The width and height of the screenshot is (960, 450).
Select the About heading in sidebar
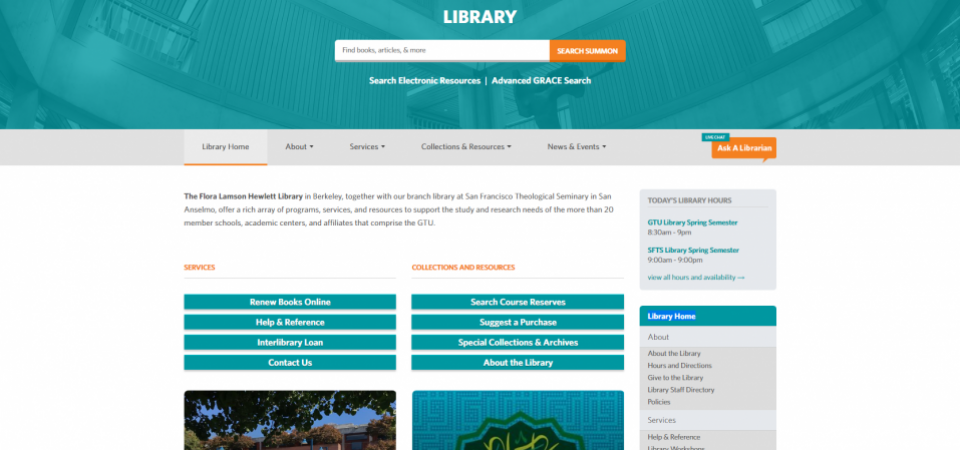click(x=708, y=337)
